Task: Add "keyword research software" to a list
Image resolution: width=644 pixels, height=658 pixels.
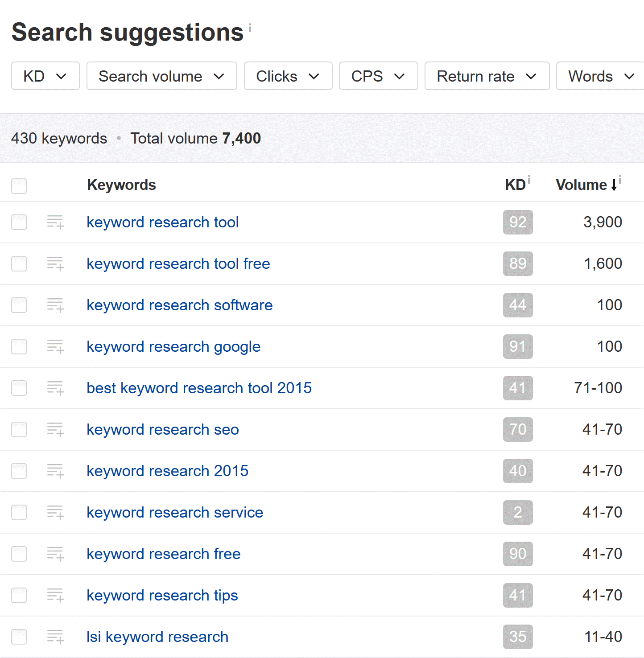Action: click(x=55, y=305)
